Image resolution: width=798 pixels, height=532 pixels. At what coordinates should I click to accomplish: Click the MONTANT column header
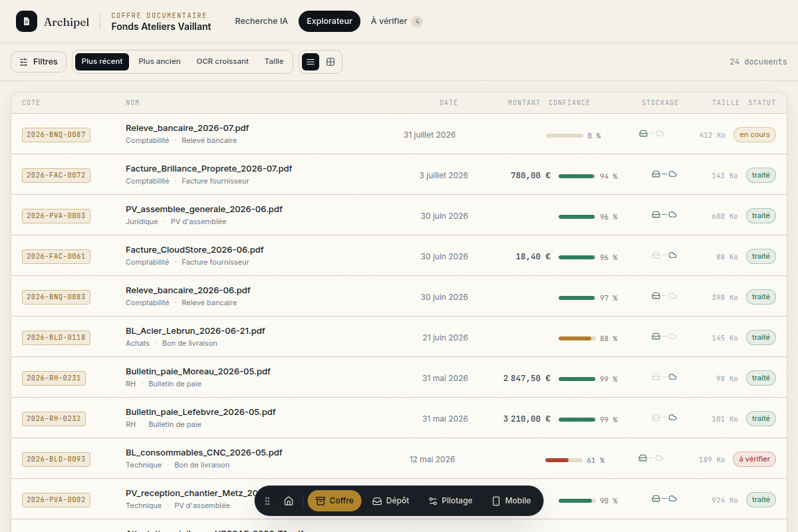(x=525, y=103)
